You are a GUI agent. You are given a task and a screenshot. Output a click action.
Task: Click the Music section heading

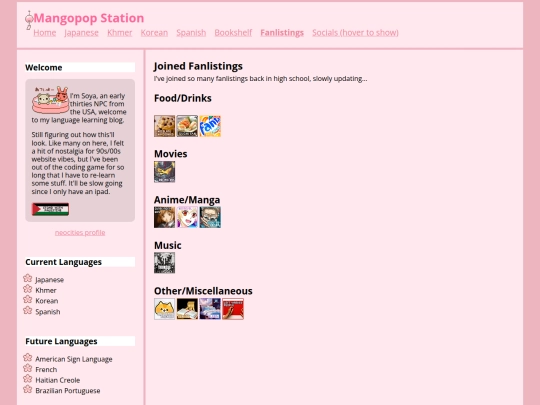(x=168, y=246)
